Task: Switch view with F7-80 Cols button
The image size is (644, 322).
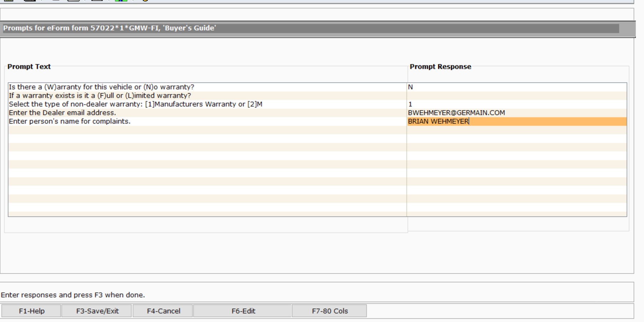Action: click(330, 311)
